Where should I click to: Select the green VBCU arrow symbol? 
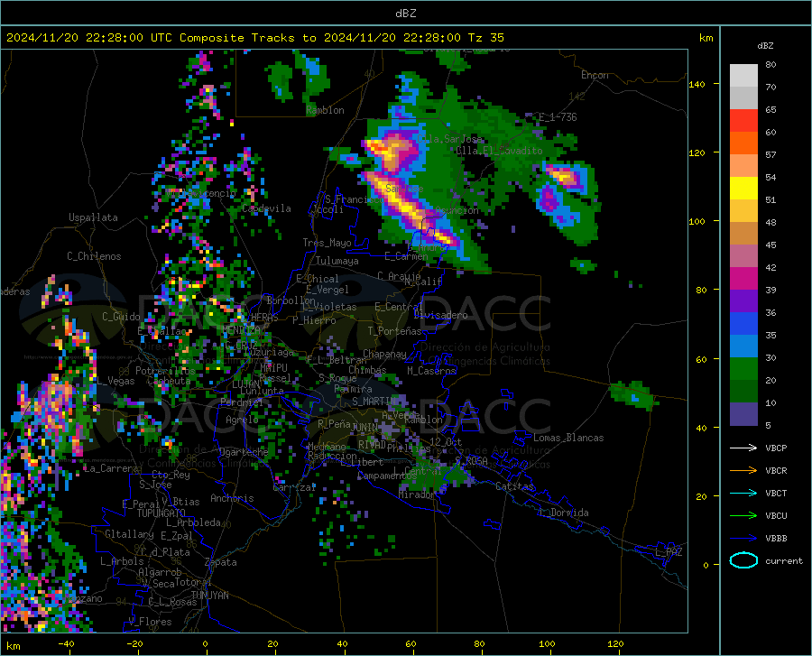pos(743,516)
